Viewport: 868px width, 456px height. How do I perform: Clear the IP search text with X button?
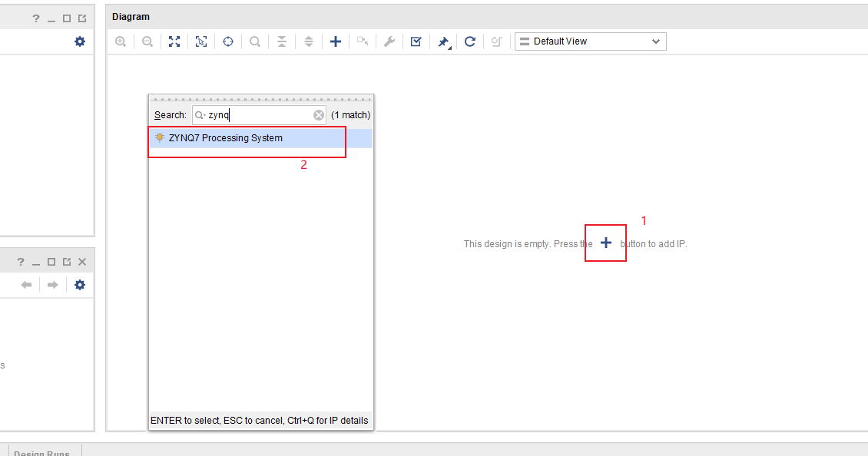point(319,115)
